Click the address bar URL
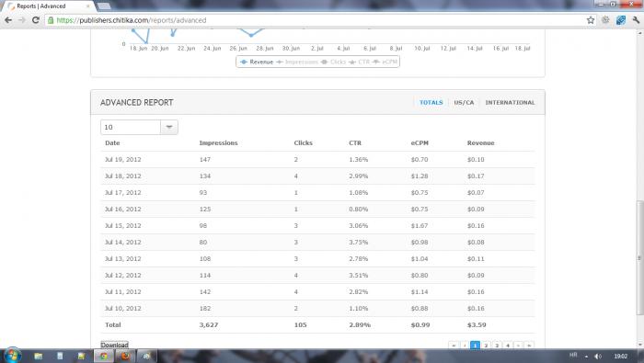The height and width of the screenshot is (363, 644). 132,20
